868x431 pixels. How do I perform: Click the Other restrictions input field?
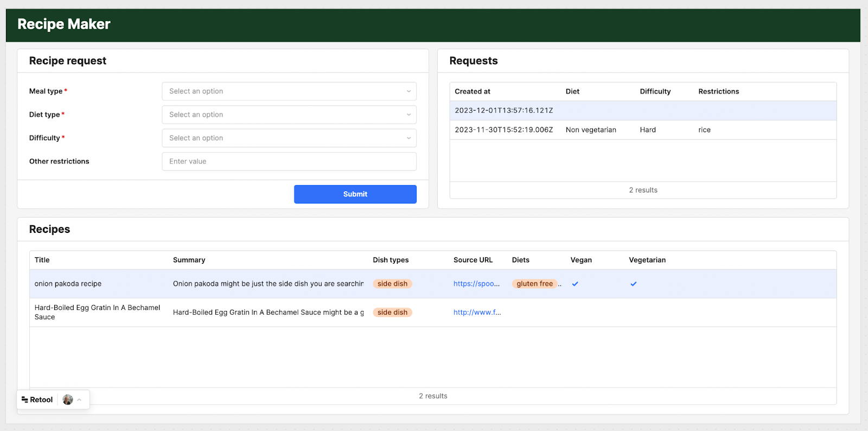289,161
